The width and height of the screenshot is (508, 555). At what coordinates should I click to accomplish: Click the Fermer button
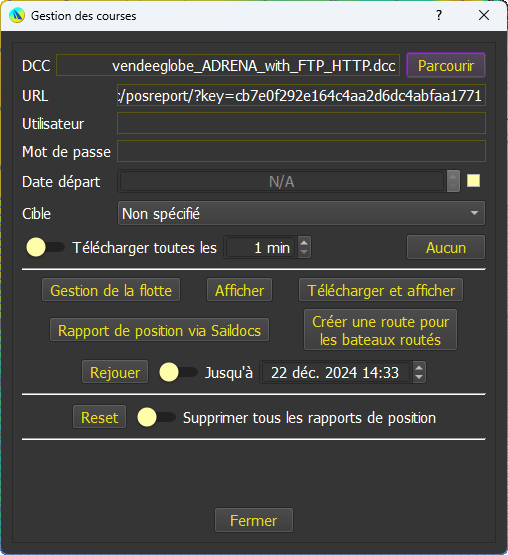pos(253,520)
